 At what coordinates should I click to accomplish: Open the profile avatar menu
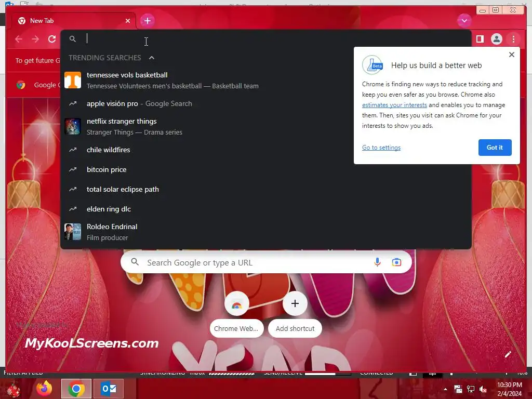(496, 39)
